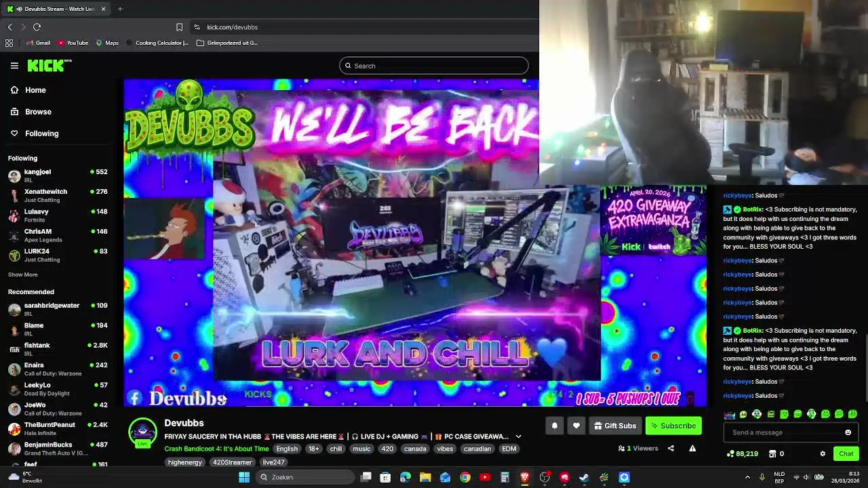Open Blame's recommended channel
868x488 pixels.
click(58, 329)
